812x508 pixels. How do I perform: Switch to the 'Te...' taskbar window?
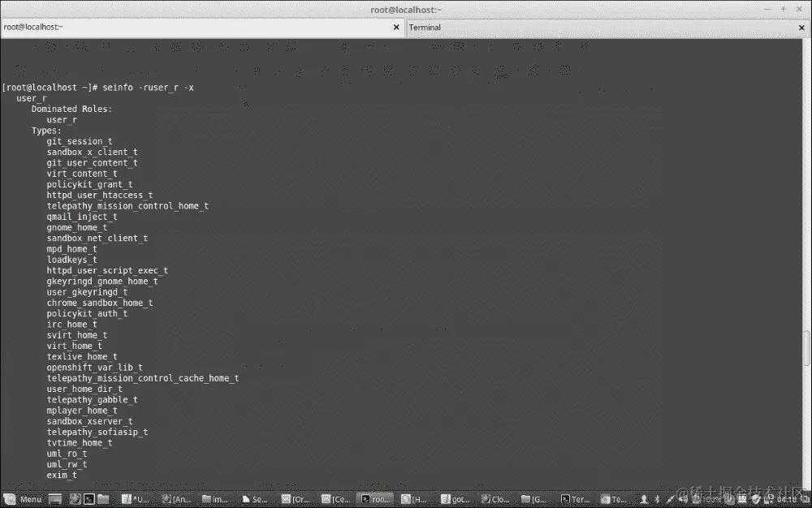(x=614, y=499)
